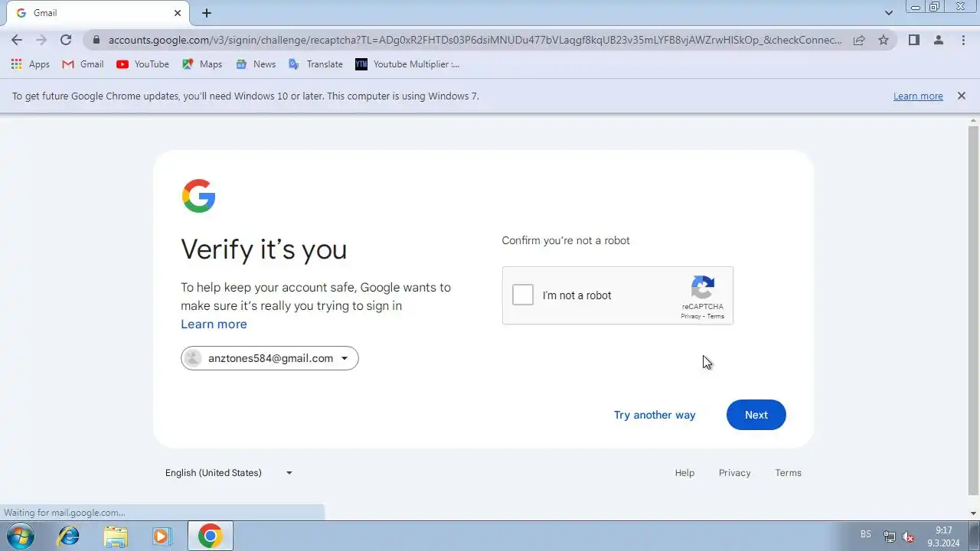This screenshot has width=980, height=551.
Task: Open the News bookmark
Action: pos(256,64)
